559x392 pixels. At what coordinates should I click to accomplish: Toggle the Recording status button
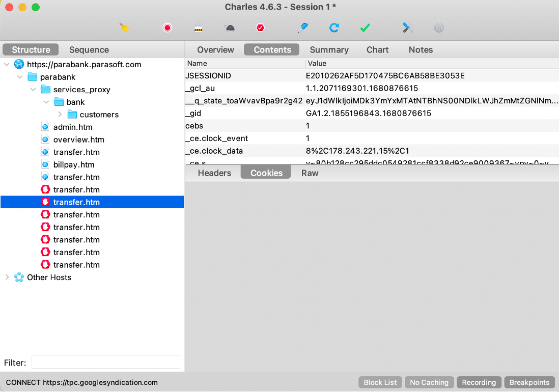click(479, 382)
